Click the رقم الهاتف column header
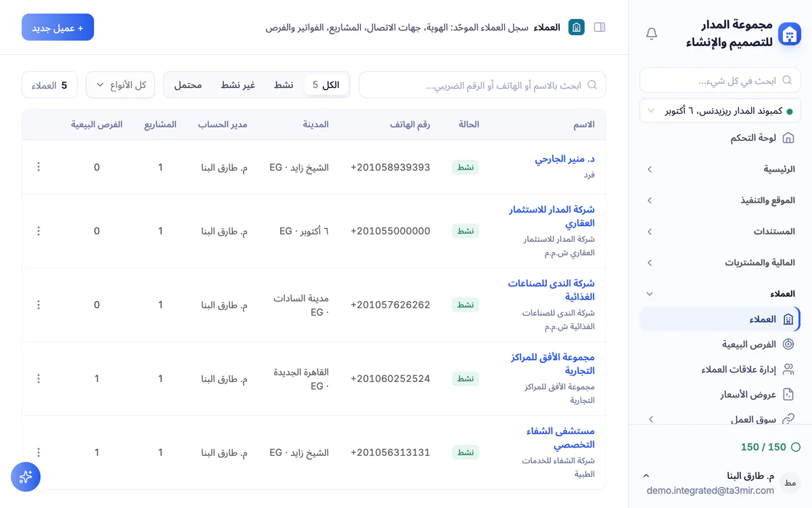The width and height of the screenshot is (812, 508). [x=410, y=125]
